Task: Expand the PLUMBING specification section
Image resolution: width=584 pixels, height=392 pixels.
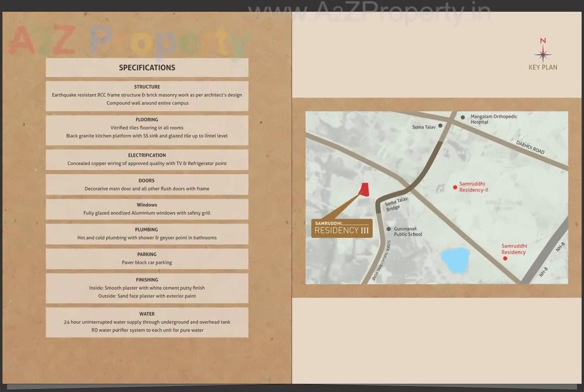Action: click(147, 229)
